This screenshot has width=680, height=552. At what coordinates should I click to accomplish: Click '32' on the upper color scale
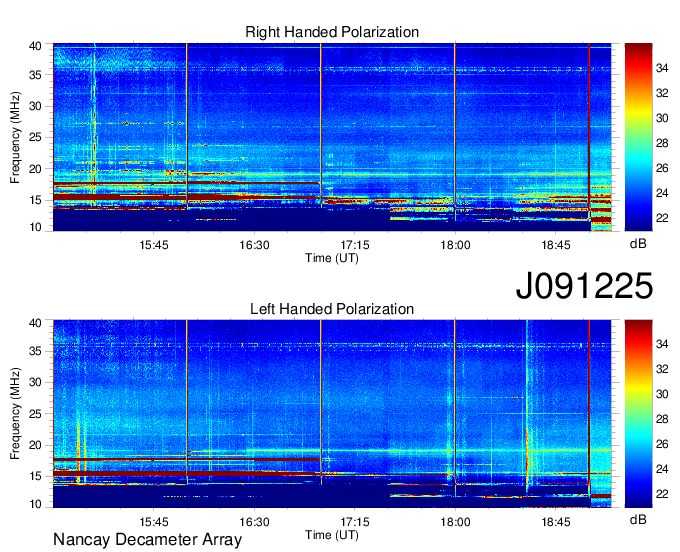[x=662, y=93]
